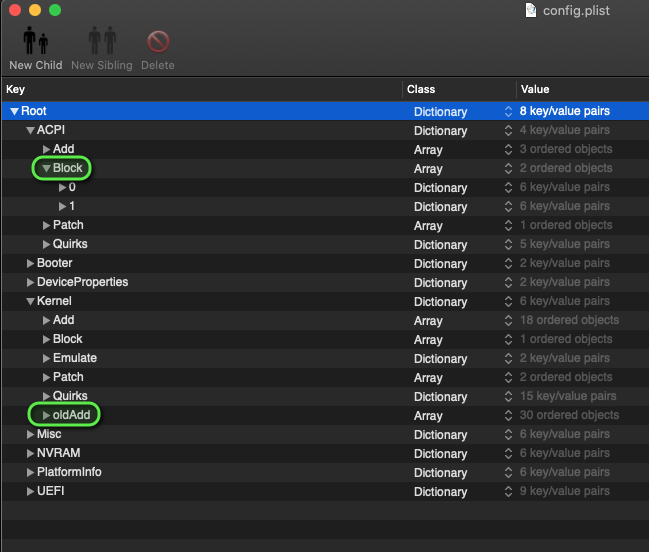Select the DeviceProperties key label
Image resolution: width=649 pixels, height=552 pixels.
click(x=82, y=282)
